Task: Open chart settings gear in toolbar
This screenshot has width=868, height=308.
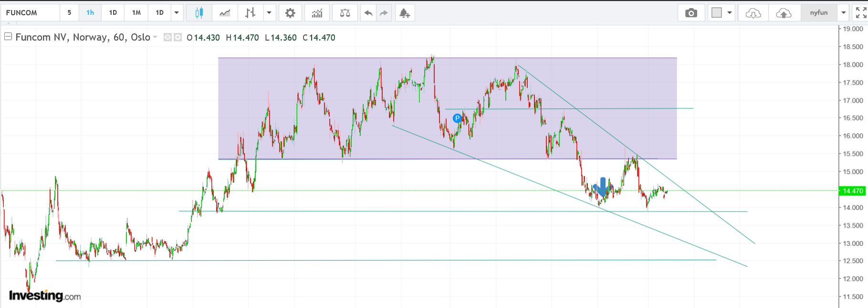Action: [290, 13]
